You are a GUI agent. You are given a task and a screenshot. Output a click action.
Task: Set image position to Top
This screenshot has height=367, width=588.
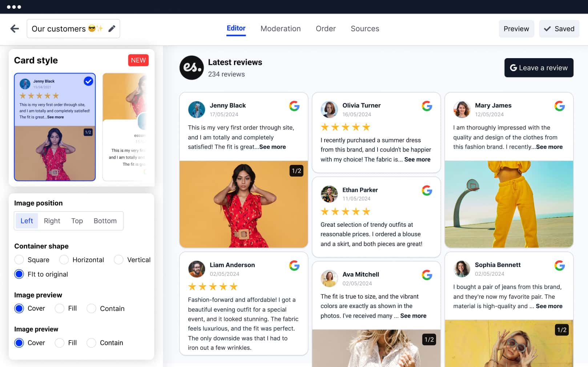click(77, 221)
